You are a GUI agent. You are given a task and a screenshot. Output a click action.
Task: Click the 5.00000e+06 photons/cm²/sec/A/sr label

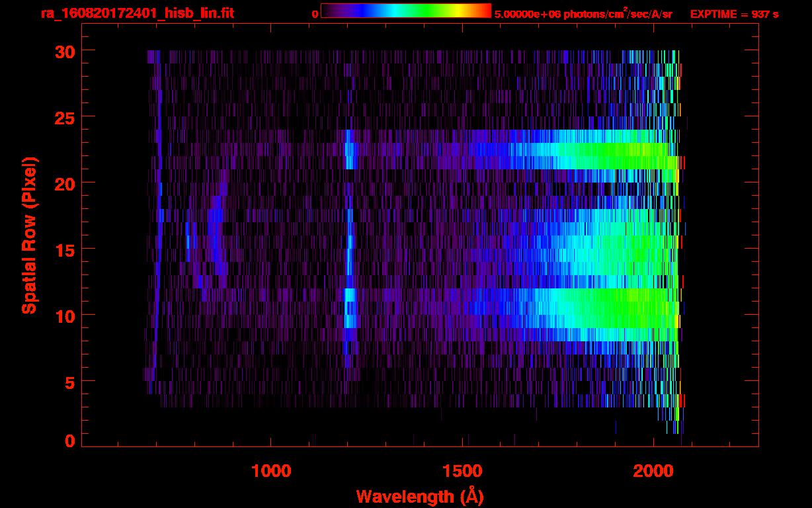[583, 13]
